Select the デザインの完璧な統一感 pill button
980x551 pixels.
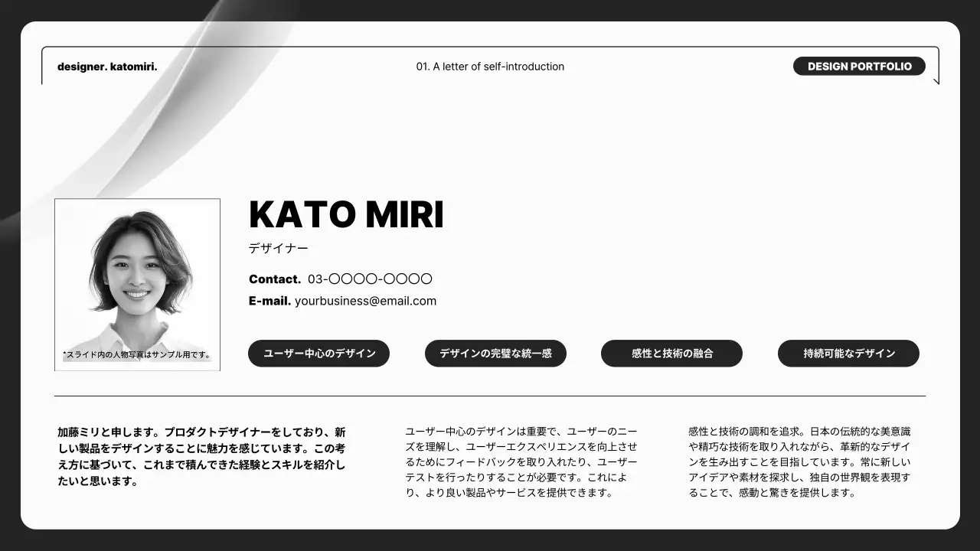point(495,353)
